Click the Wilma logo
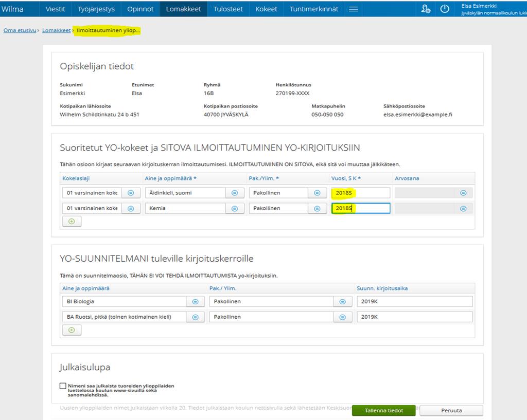 click(12, 9)
